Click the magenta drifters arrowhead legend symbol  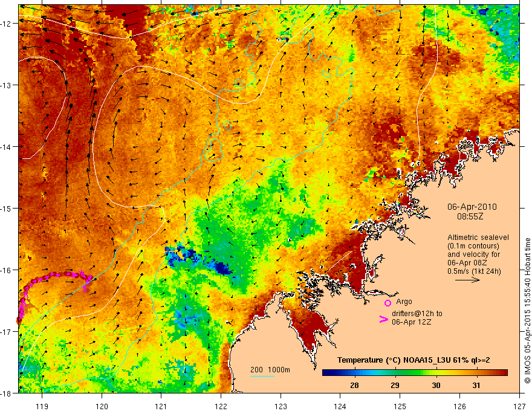pyautogui.click(x=383, y=319)
